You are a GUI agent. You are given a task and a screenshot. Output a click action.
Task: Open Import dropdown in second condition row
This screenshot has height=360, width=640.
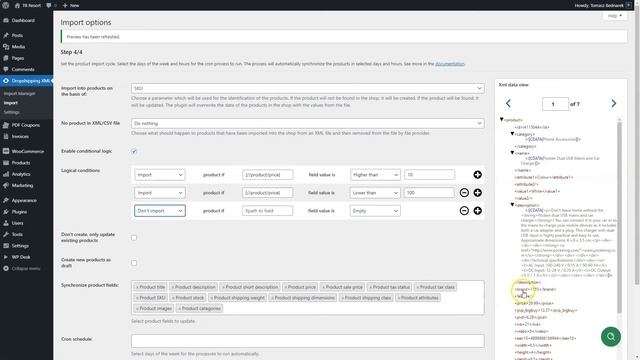(160, 193)
